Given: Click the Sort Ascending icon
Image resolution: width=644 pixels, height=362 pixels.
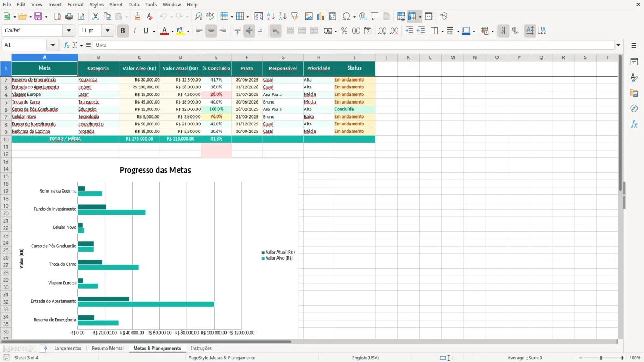Looking at the screenshot, I should point(271,17).
